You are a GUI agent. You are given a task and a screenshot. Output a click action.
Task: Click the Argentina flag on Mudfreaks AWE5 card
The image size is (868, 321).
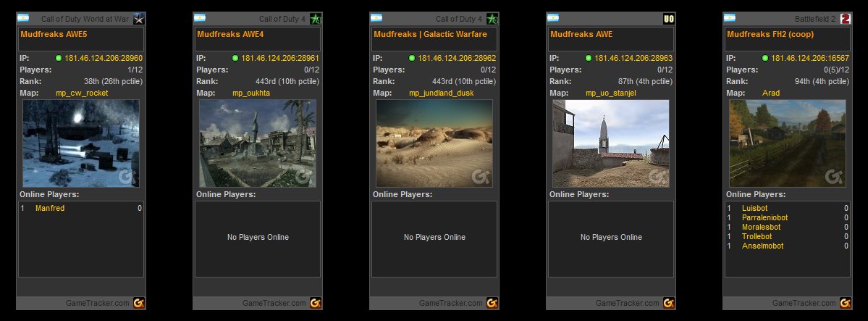click(22, 17)
